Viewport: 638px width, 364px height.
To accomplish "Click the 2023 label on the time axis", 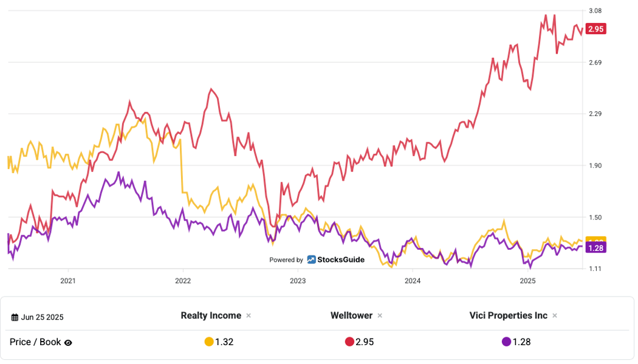I will pyautogui.click(x=298, y=281).
